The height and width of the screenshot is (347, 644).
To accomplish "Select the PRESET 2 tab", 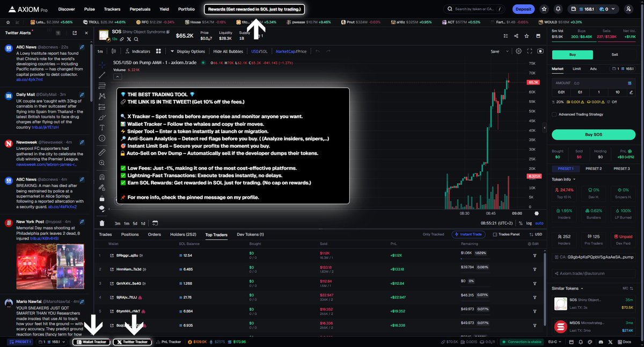I will tap(594, 169).
